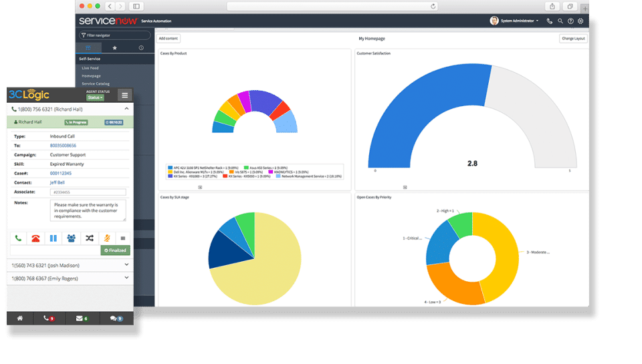Click the shuffle transfer call icon
Viewport: 642px width, 364px height.
click(89, 238)
